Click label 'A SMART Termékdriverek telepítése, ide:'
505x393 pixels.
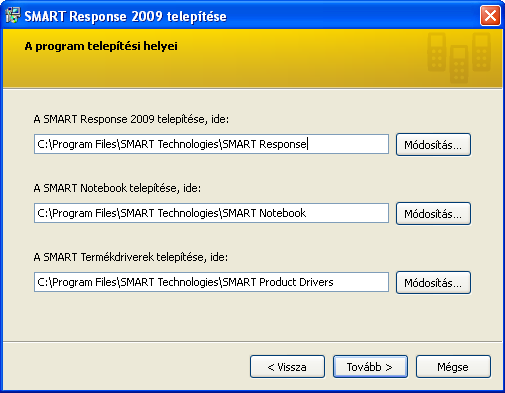tap(131, 257)
